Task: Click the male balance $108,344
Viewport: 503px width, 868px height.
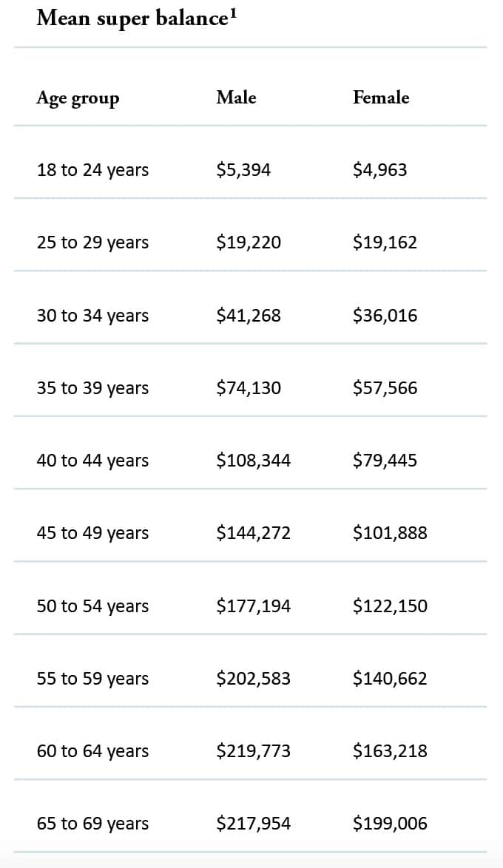Action: (253, 461)
